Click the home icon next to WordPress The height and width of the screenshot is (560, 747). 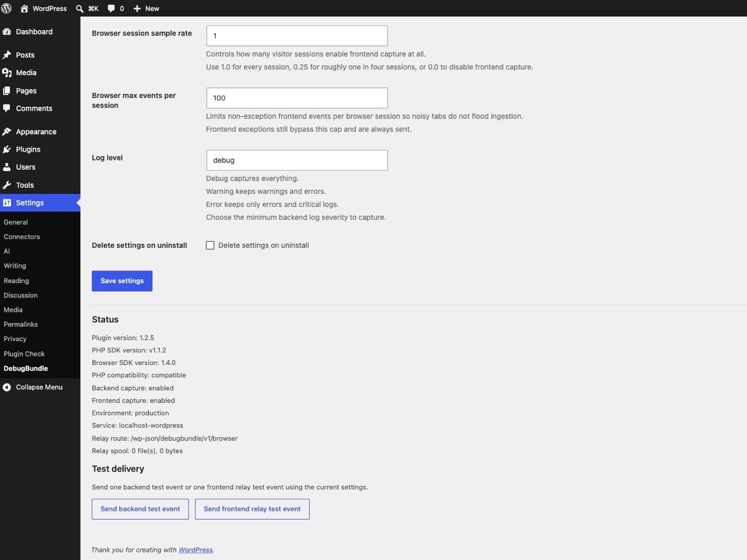pyautogui.click(x=25, y=8)
